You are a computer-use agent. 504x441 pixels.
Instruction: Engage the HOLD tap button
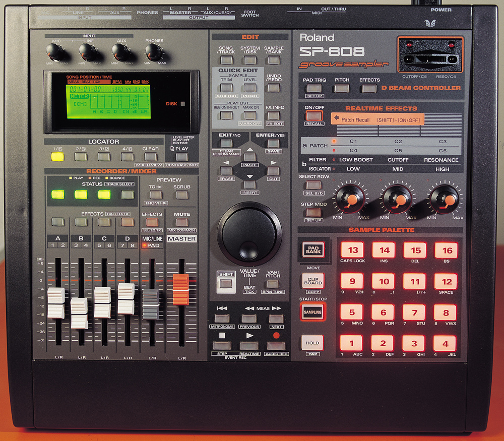click(312, 343)
